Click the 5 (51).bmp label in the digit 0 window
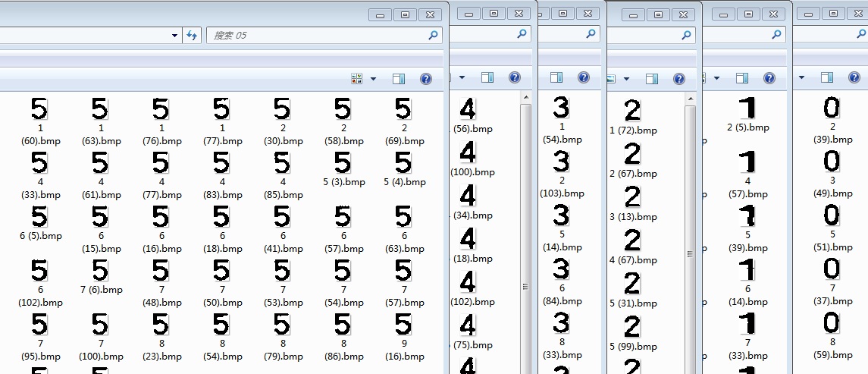Image resolution: width=868 pixels, height=374 pixels. [833, 241]
